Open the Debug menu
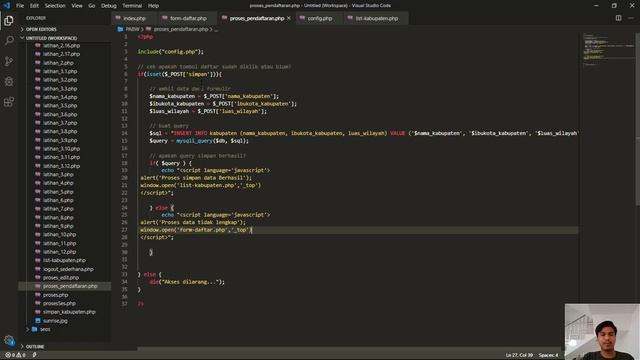Image resolution: width=640 pixels, height=360 pixels. point(109,6)
